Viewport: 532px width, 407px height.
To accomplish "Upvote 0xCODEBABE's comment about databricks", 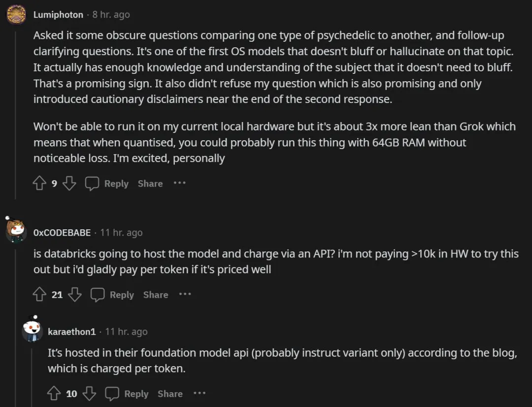I will pos(39,294).
